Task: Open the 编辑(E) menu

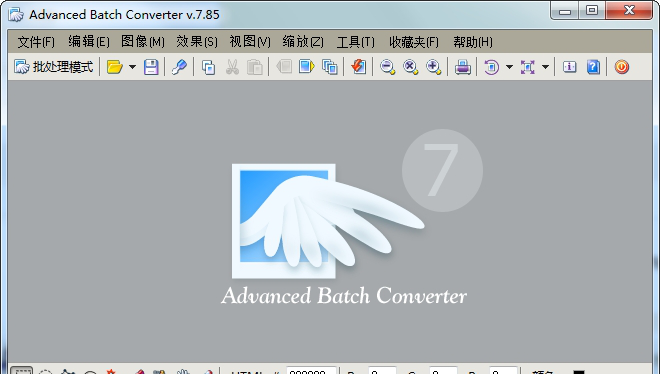Action: (89, 42)
